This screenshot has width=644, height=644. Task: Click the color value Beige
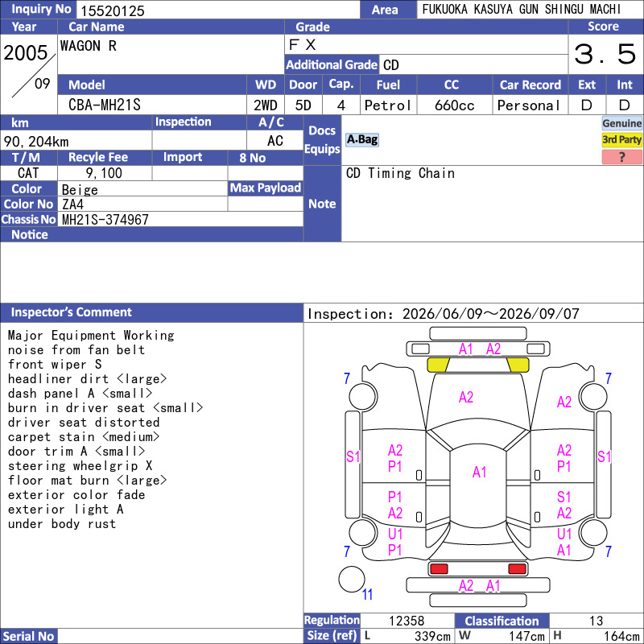[80, 190]
